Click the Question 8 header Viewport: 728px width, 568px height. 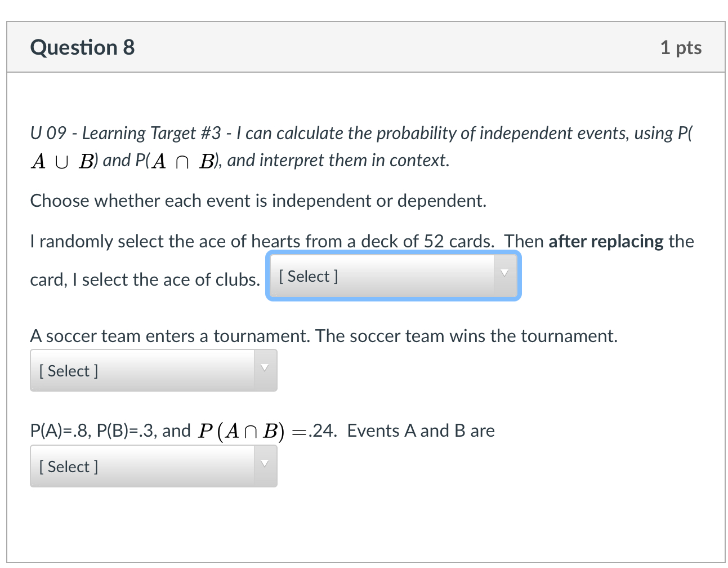click(x=82, y=47)
